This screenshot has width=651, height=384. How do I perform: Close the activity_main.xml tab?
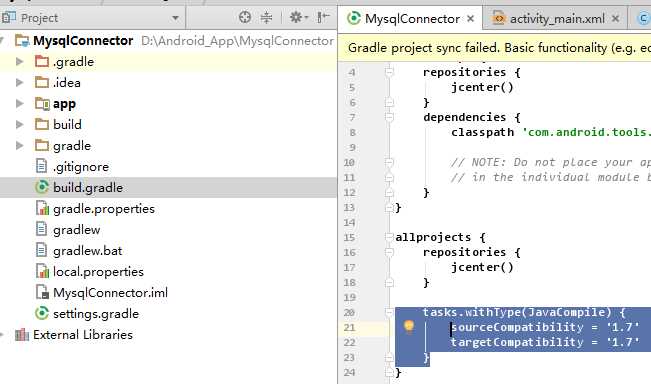(615, 19)
